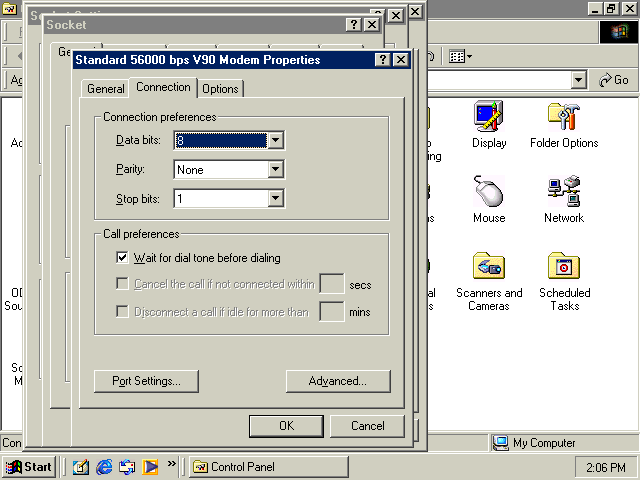The image size is (640, 480).
Task: Toggle Wait for dial tone before dialing
Action: (x=122, y=258)
